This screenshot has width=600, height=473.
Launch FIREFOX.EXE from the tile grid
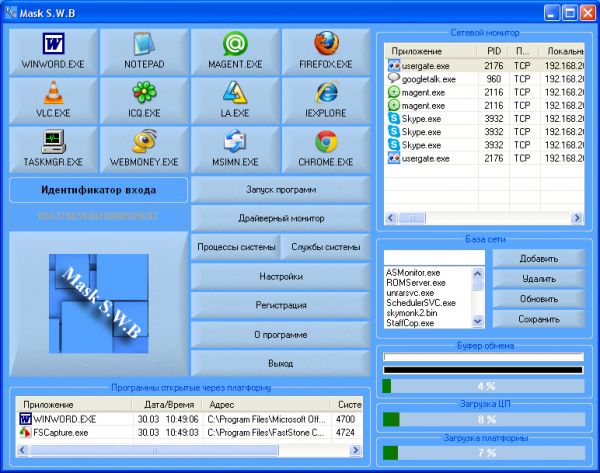click(x=325, y=52)
